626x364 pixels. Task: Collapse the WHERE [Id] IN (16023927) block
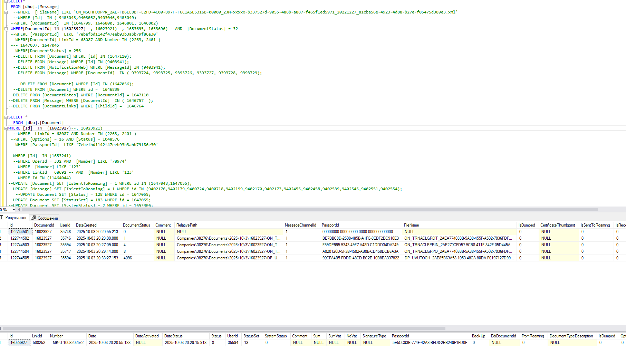(6, 128)
